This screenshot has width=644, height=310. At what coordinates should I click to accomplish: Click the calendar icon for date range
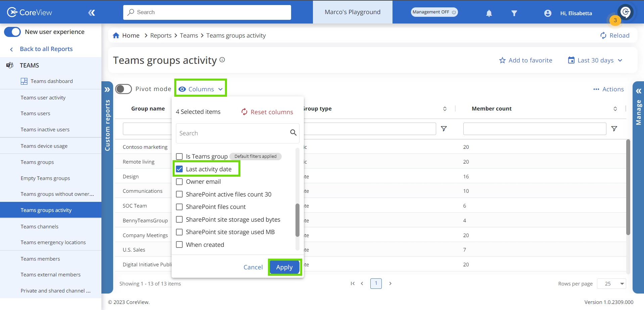[571, 60]
